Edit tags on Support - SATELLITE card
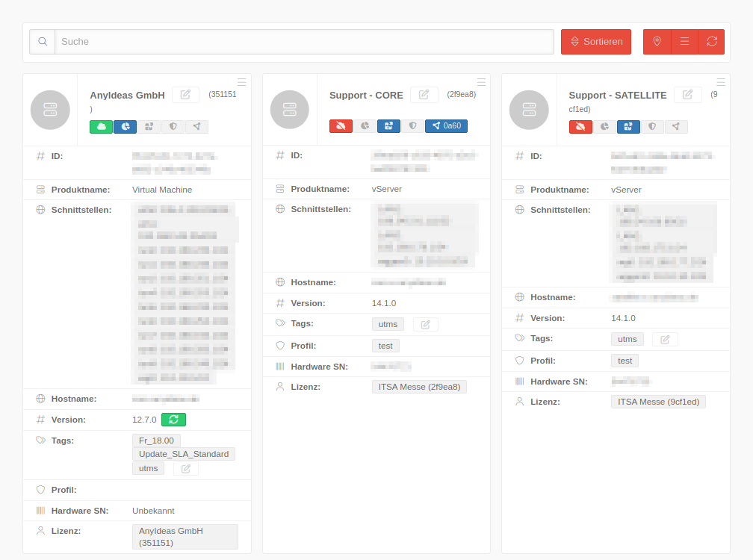Screen dimensions: 753x560 665,339
